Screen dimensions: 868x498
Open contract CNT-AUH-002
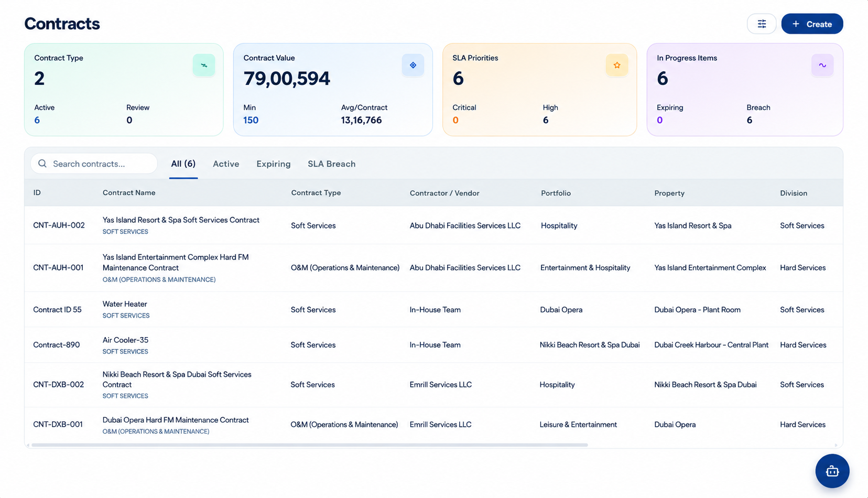pyautogui.click(x=59, y=225)
